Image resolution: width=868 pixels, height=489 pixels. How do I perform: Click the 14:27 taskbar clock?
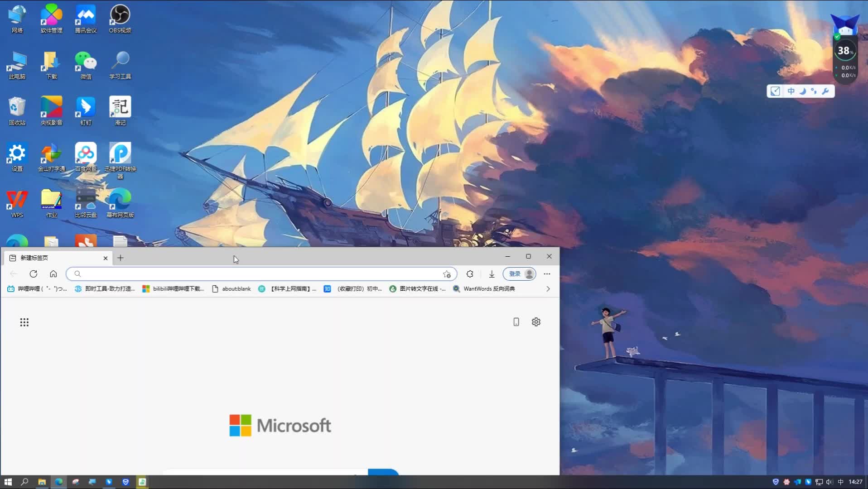(855, 482)
